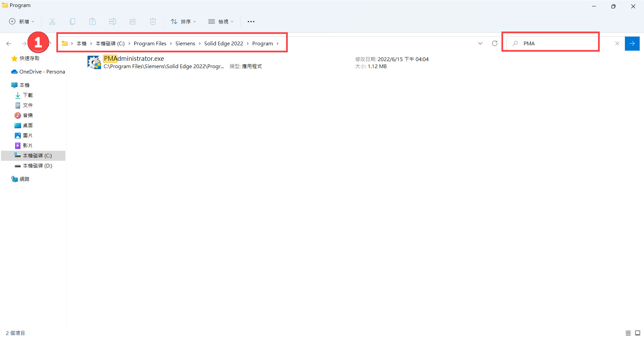Open 快速存取 (Quick access) in sidebar
Image resolution: width=644 pixels, height=338 pixels.
[30, 58]
